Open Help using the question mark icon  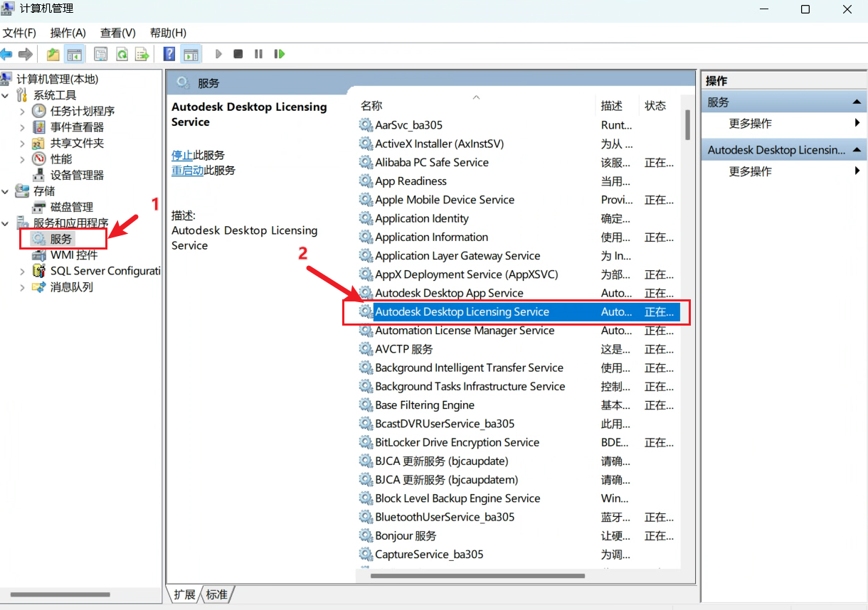click(169, 54)
